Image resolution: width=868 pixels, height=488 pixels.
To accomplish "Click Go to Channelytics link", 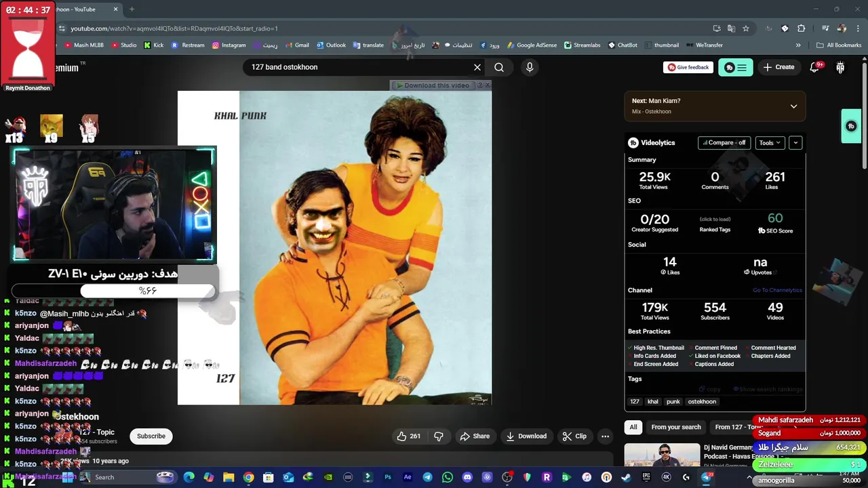I will click(x=777, y=290).
